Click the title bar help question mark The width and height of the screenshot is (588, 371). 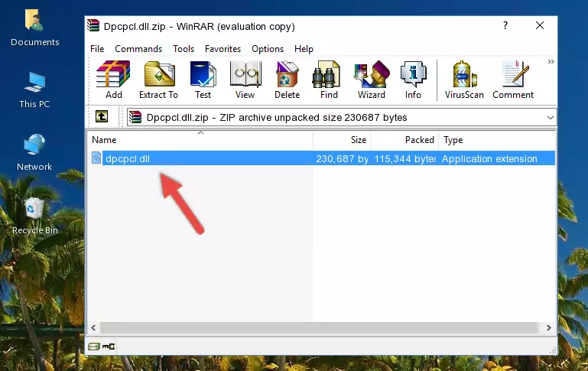pyautogui.click(x=505, y=25)
